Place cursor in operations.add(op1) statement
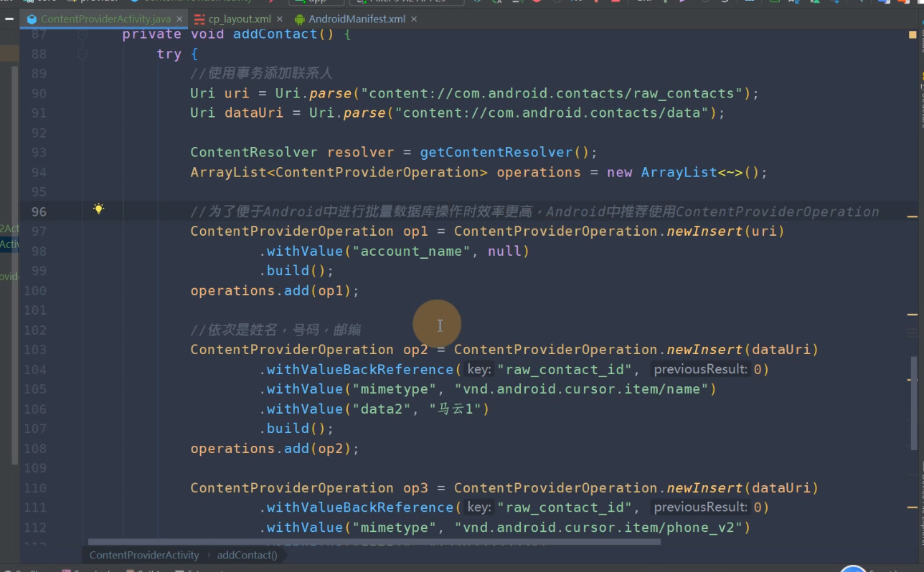This screenshot has height=572, width=924. [x=274, y=290]
